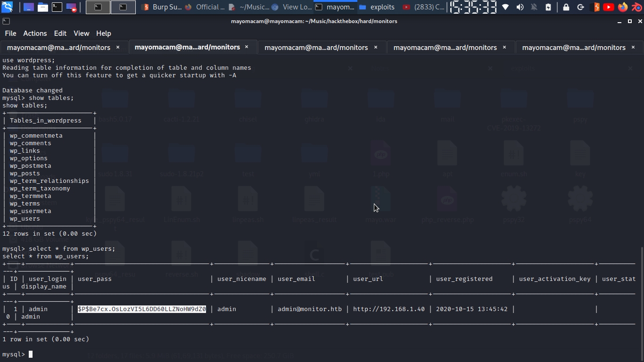This screenshot has height=362, width=644.
Task: Open the View menu
Action: click(81, 33)
